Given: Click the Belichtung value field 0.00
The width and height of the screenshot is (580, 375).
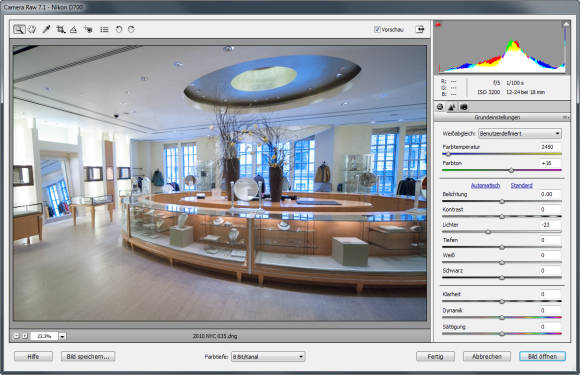Looking at the screenshot, I should point(549,194).
